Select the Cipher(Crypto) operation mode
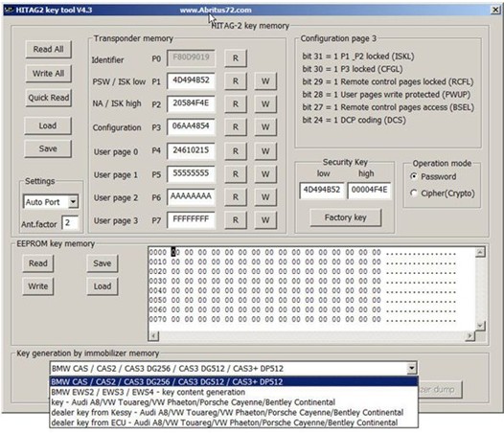Viewport: 504px width, 433px height. pyautogui.click(x=443, y=194)
